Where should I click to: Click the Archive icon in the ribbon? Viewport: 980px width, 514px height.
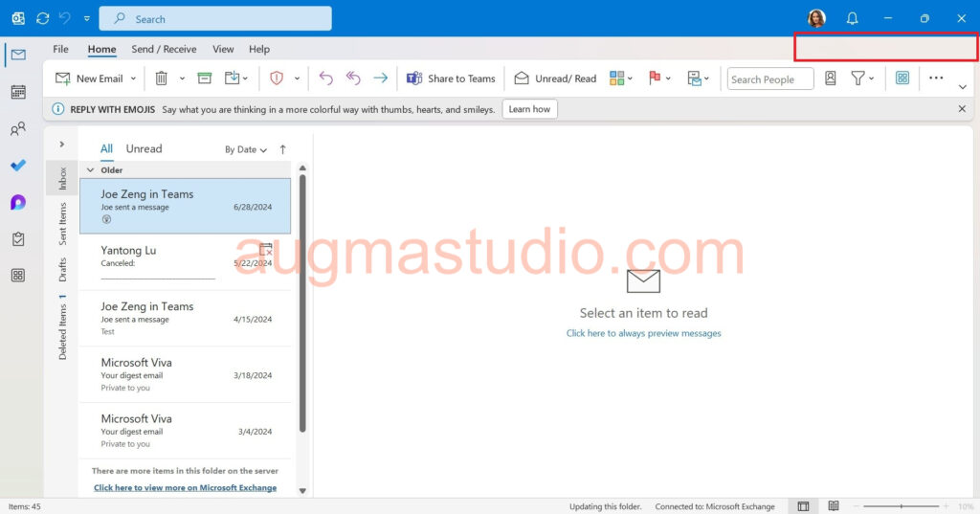click(x=205, y=78)
